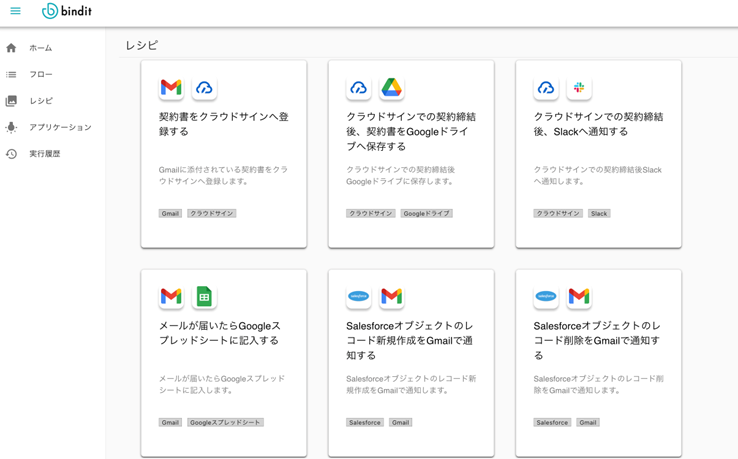Click the home icon in sidebar
Viewport: 738px width, 459px height.
11,48
